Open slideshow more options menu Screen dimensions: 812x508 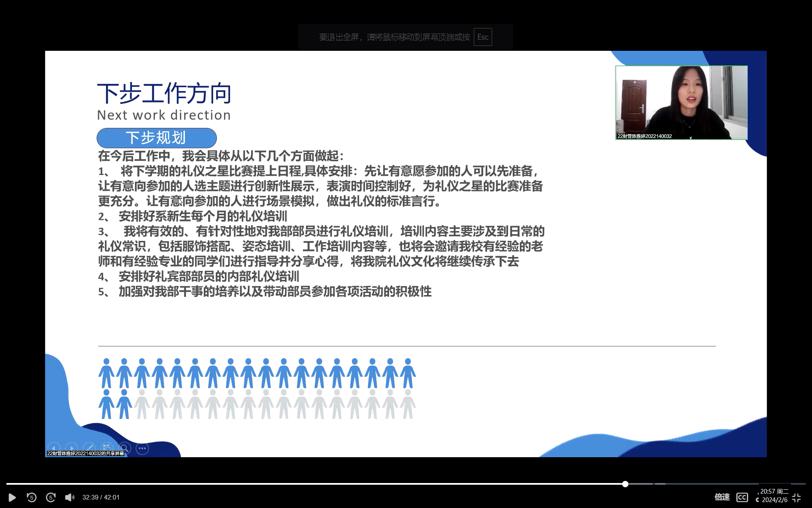[x=143, y=448]
